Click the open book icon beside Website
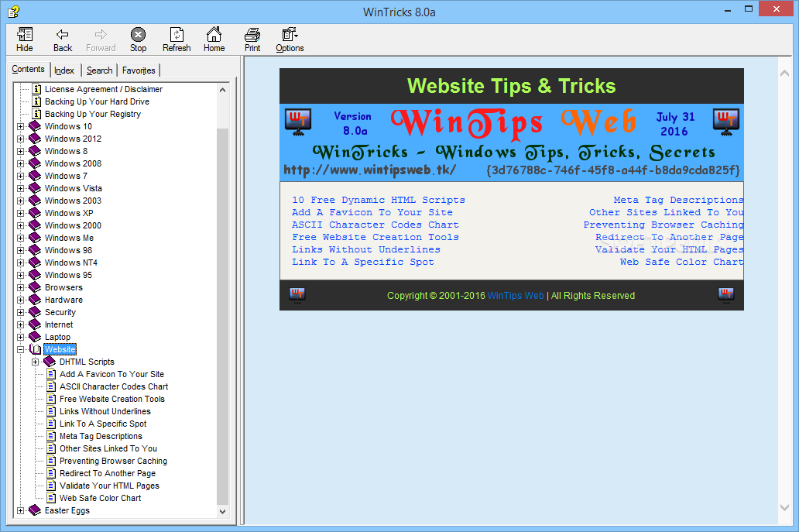 [35, 349]
